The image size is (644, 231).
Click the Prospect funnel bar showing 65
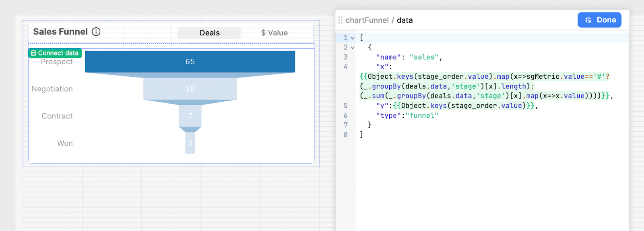pos(190,61)
